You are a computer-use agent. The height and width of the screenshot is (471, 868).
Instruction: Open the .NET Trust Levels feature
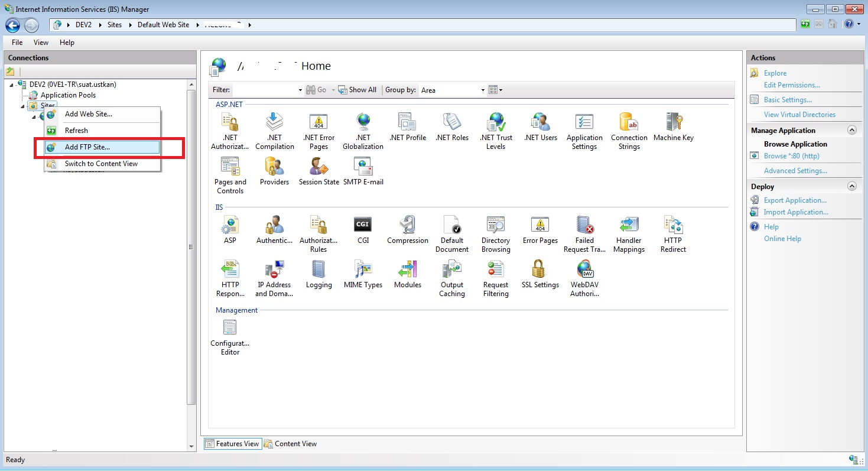coord(496,131)
